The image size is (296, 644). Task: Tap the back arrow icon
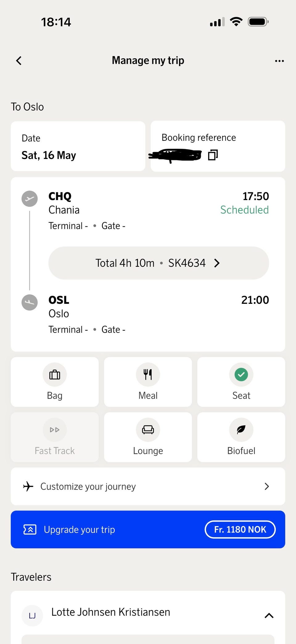(x=19, y=61)
